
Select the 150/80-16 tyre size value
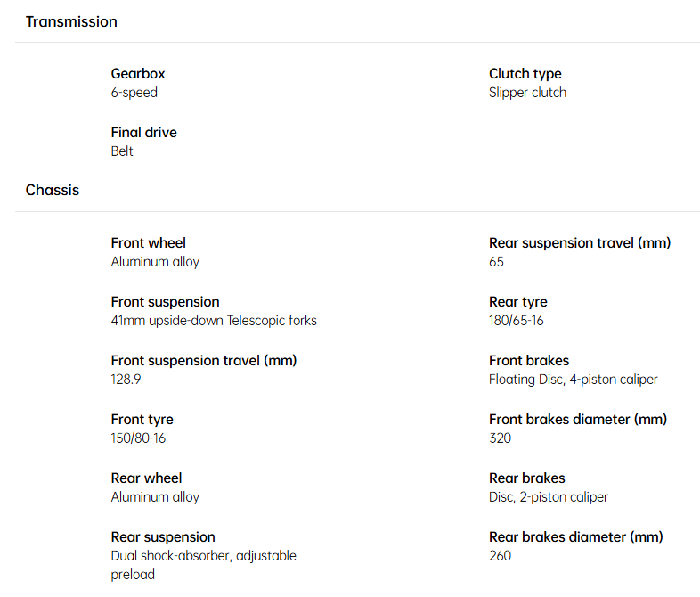tap(138, 438)
